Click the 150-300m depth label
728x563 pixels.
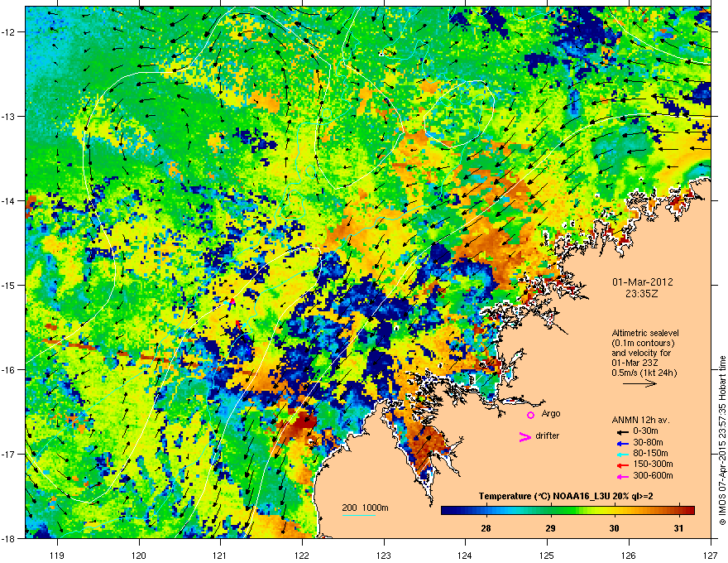click(653, 464)
